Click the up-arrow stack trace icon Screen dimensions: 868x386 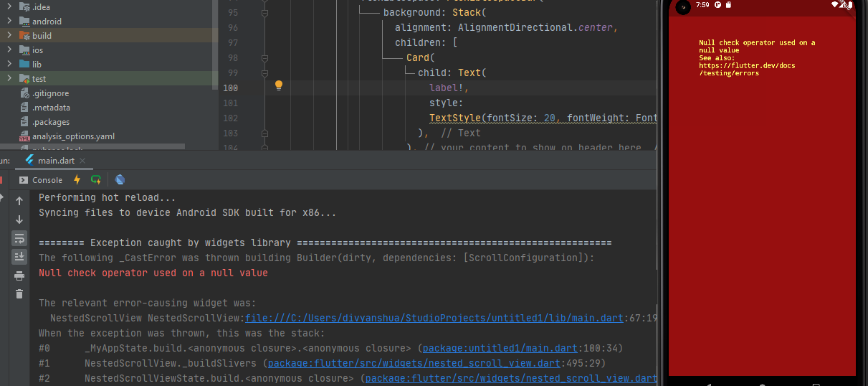click(x=19, y=201)
